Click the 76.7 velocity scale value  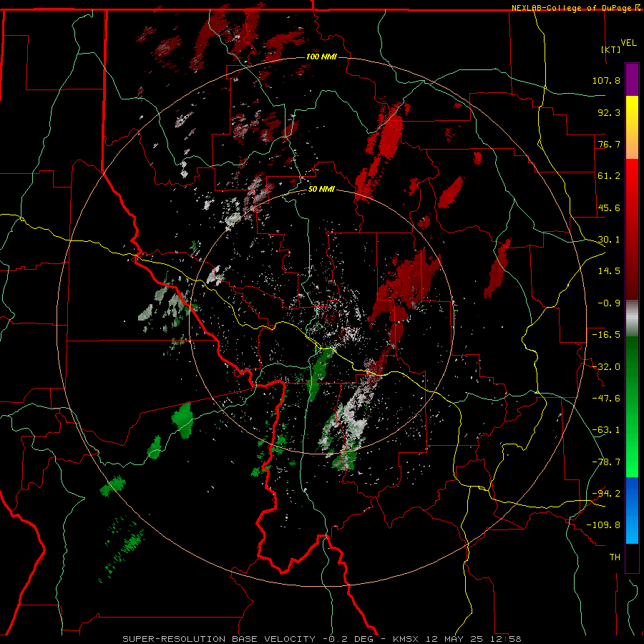pos(609,144)
